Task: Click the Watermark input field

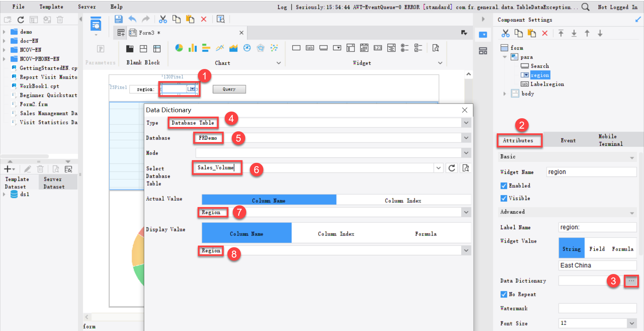Action: pos(597,308)
